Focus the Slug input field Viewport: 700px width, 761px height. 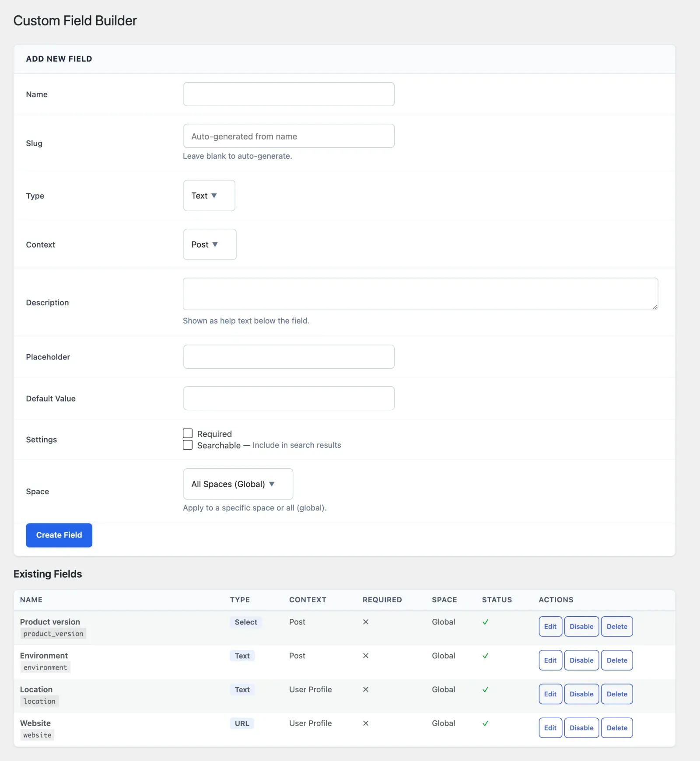pyautogui.click(x=289, y=136)
